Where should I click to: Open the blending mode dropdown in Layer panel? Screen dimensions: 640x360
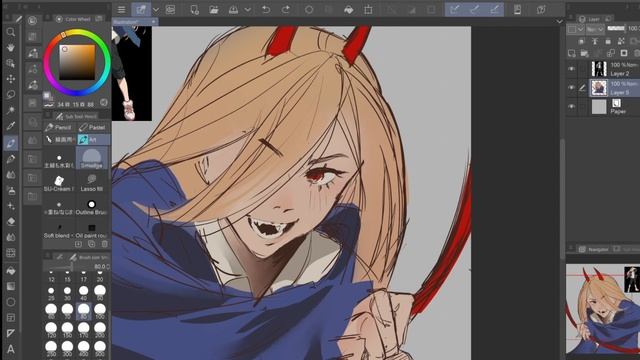595,29
